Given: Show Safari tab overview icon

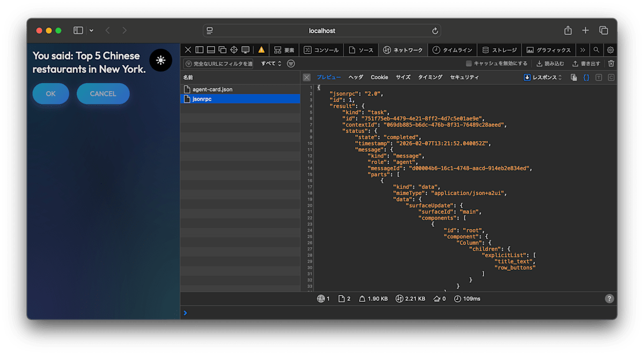Looking at the screenshot, I should [604, 31].
